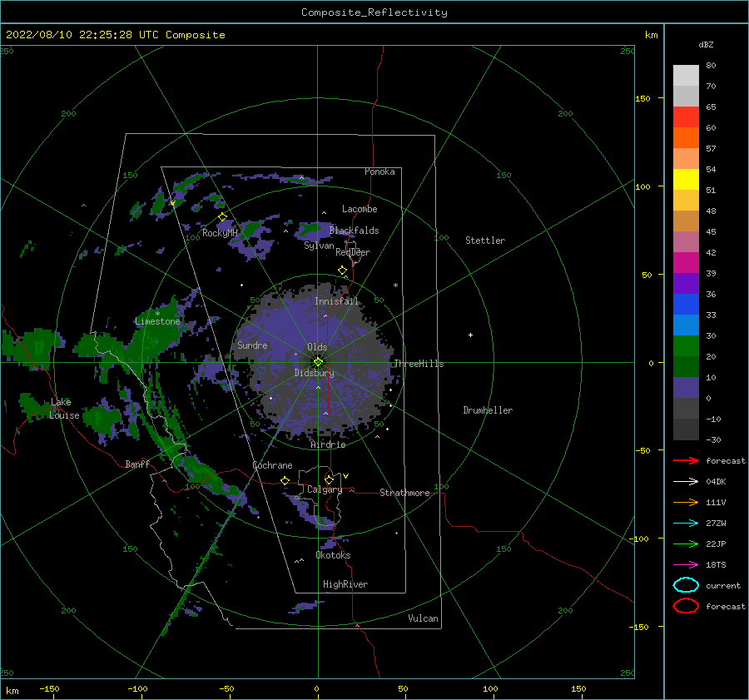Click the red forecast ellipse icon

click(x=686, y=606)
